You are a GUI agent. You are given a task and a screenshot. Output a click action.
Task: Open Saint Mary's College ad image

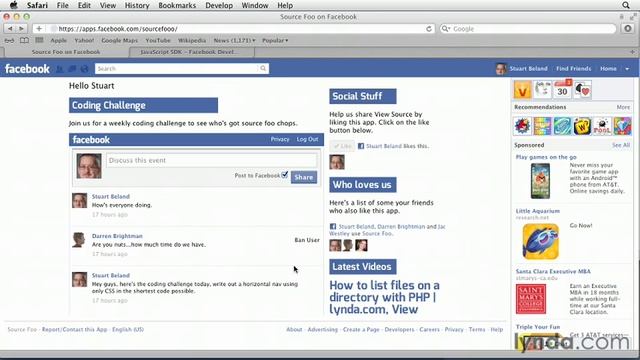tap(531, 299)
